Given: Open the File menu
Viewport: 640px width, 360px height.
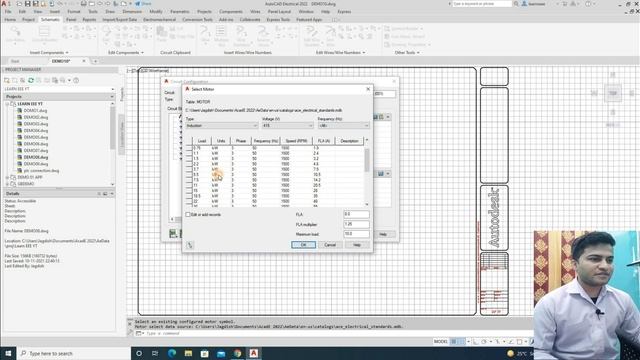Looking at the screenshot, I should point(8,11).
